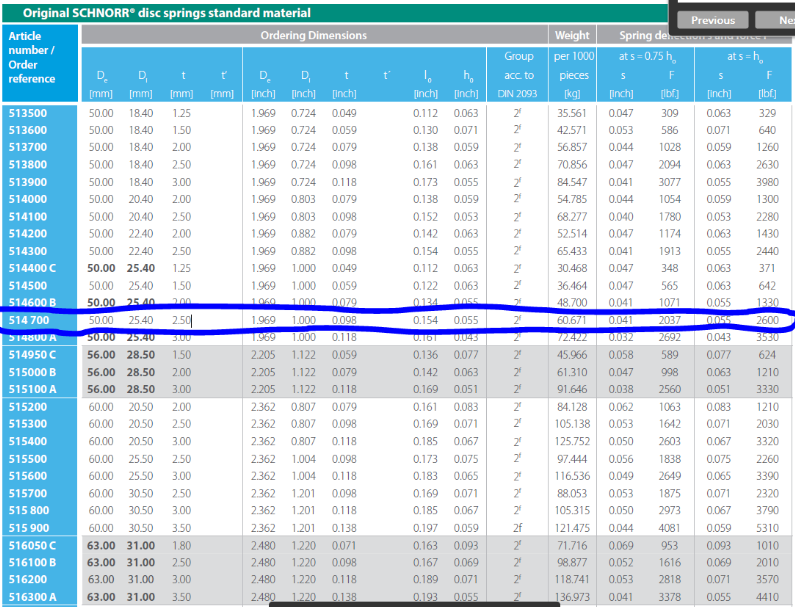Click thickness 2.50 in row 514 700
This screenshot has width=795, height=607.
pyautogui.click(x=182, y=320)
